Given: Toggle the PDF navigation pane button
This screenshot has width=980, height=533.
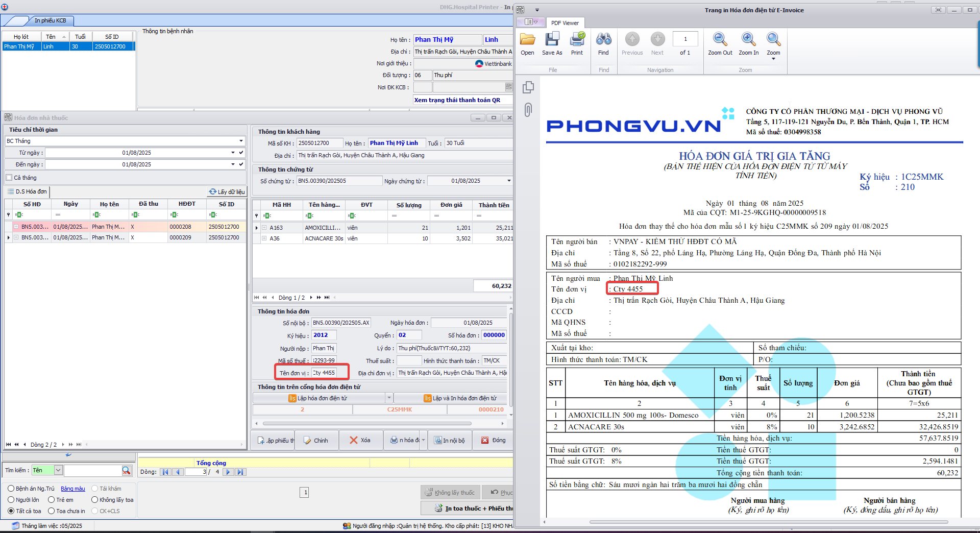Looking at the screenshot, I should [x=531, y=22].
